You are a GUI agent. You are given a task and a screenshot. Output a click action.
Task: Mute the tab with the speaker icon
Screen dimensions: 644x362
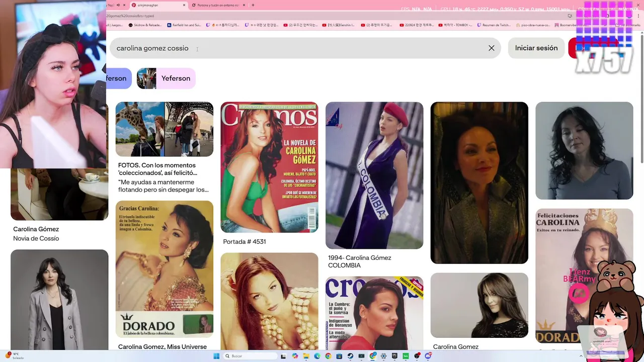coord(118,5)
